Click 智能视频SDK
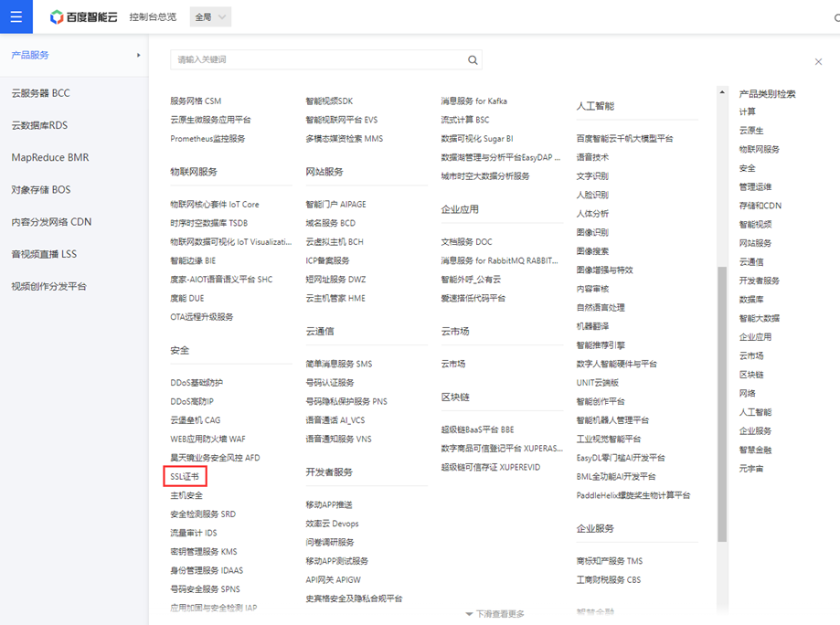840x625 pixels. point(329,101)
